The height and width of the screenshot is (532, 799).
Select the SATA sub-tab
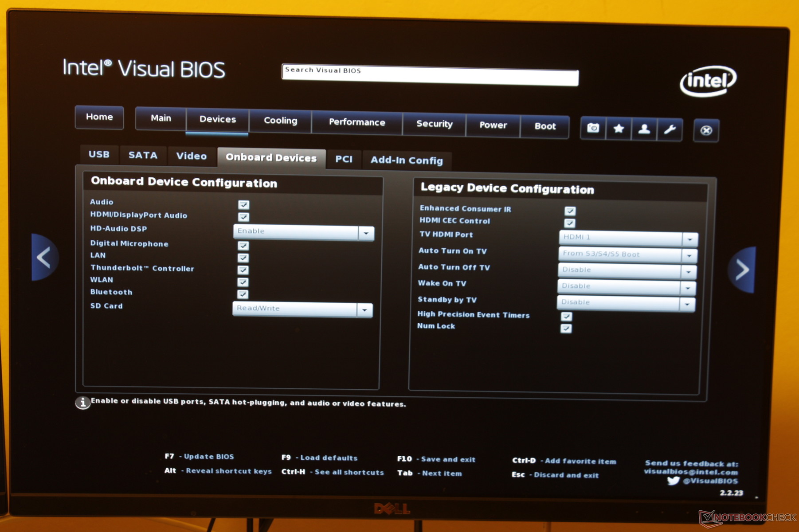point(143,156)
